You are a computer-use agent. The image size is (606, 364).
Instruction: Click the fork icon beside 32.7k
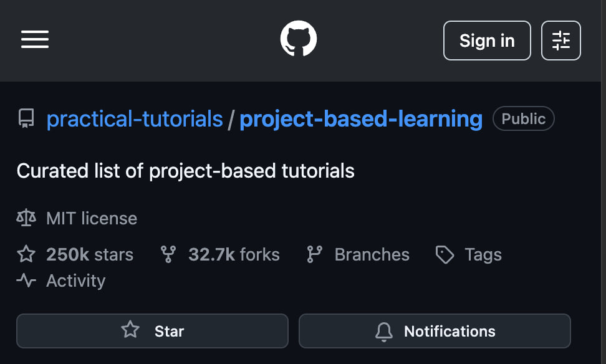pyautogui.click(x=168, y=254)
